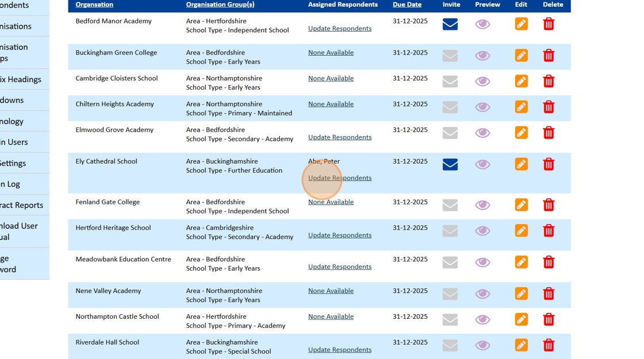This screenshot has width=644, height=359.
Task: Update Respondents for Hertford Heritage School
Action: coord(340,235)
